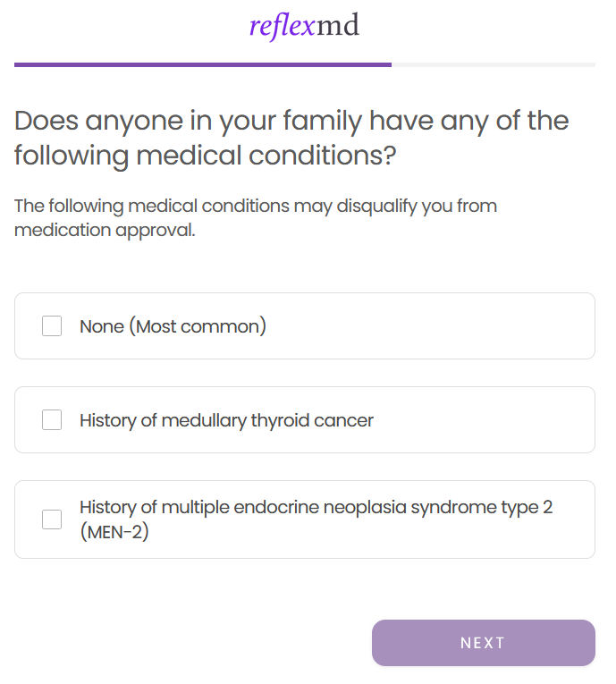Click the dark "md" part of the logo
The width and height of the screenshot is (616, 684).
coord(338,26)
